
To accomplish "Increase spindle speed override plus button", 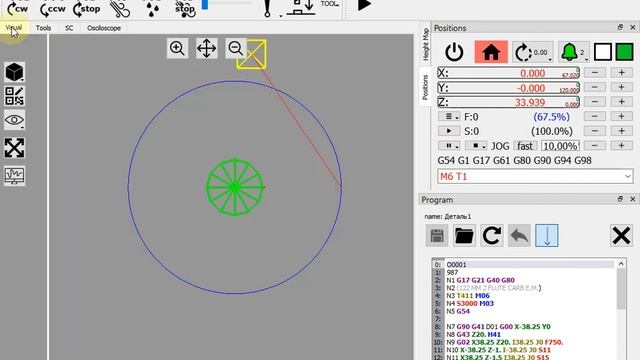I will coord(621,131).
